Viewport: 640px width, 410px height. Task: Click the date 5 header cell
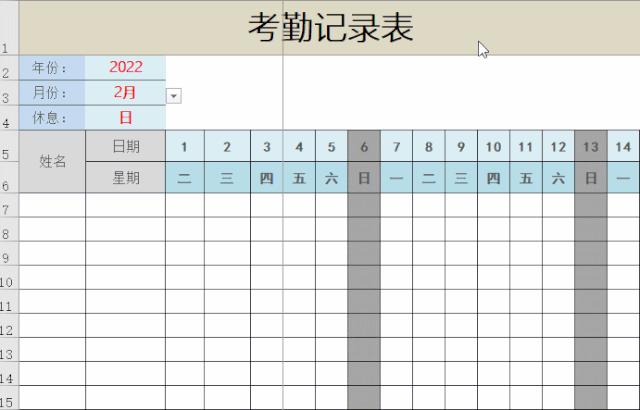pyautogui.click(x=331, y=146)
